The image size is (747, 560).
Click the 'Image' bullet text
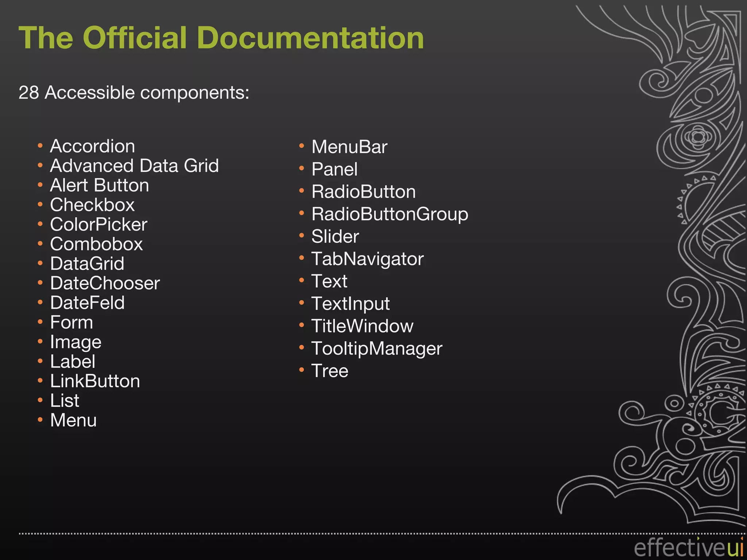coord(76,342)
